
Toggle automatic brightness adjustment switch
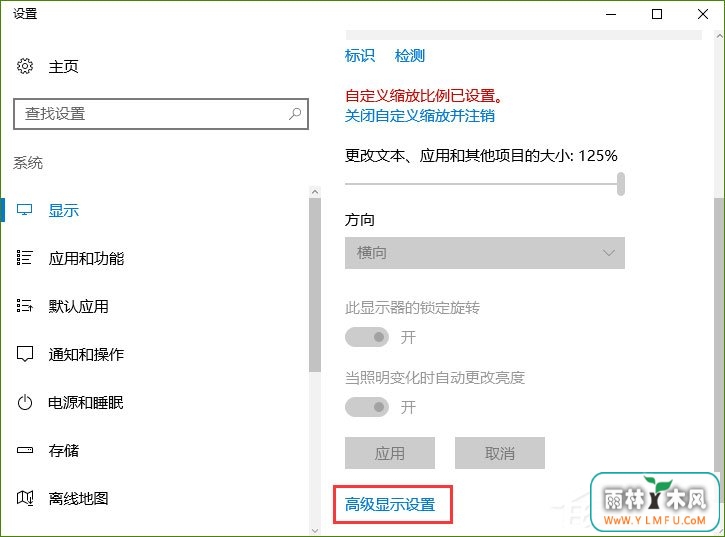click(367, 407)
